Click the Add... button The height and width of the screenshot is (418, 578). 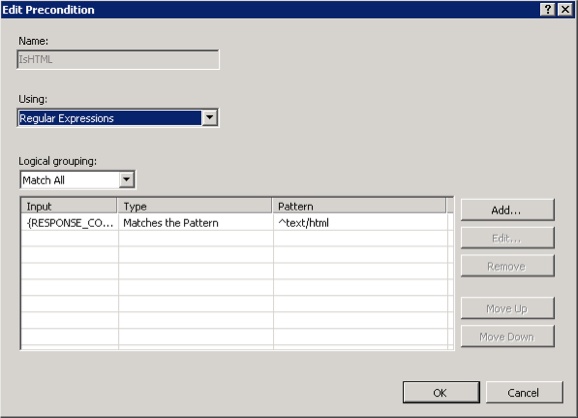[507, 210]
